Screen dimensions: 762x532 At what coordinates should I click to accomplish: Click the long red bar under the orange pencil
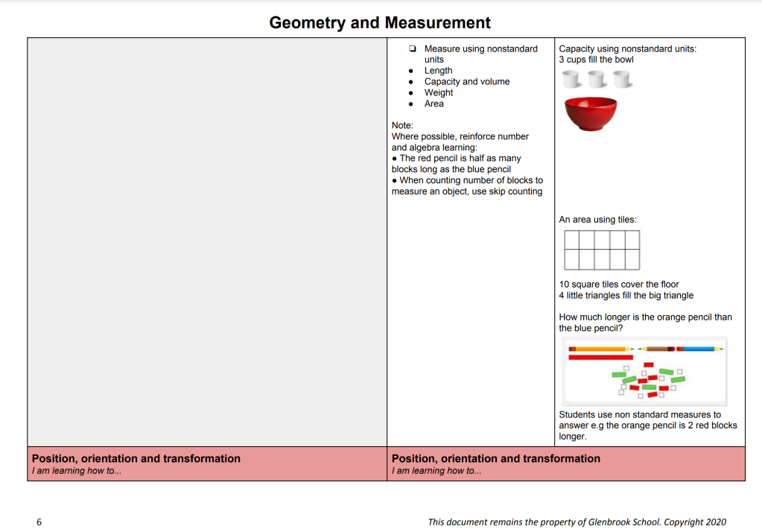600,358
